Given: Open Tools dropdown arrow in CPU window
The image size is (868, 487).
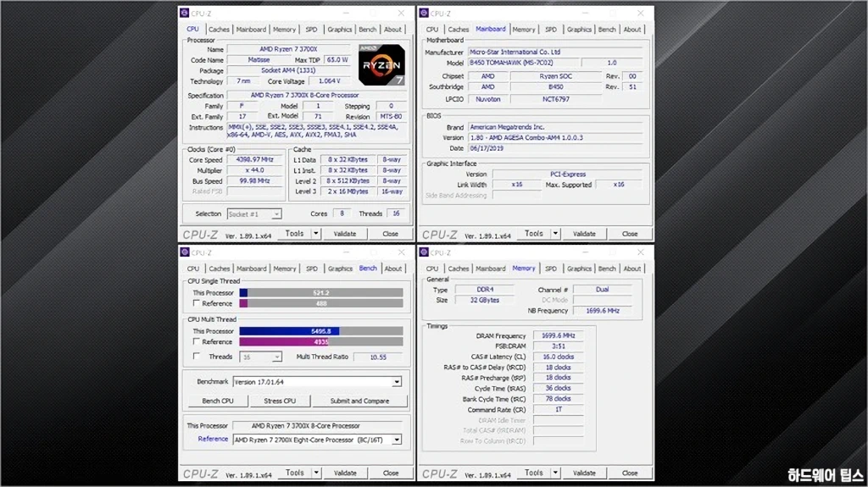Looking at the screenshot, I should (x=315, y=234).
